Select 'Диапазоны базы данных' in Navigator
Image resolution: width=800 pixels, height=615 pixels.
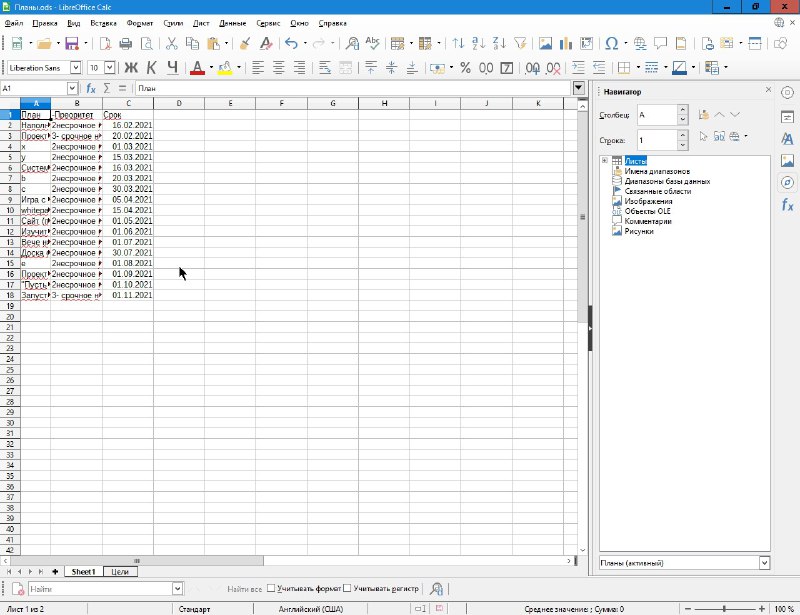(x=667, y=181)
